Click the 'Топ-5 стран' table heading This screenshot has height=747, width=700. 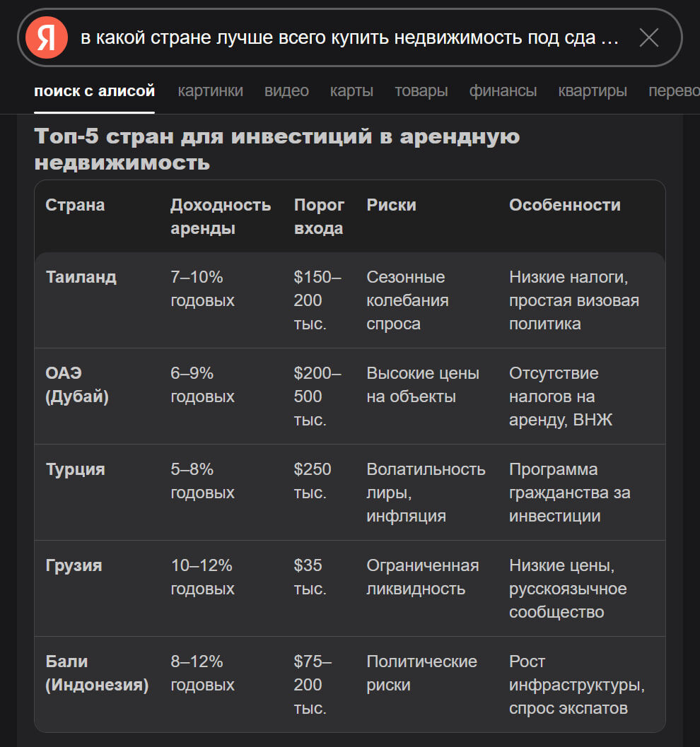point(277,149)
